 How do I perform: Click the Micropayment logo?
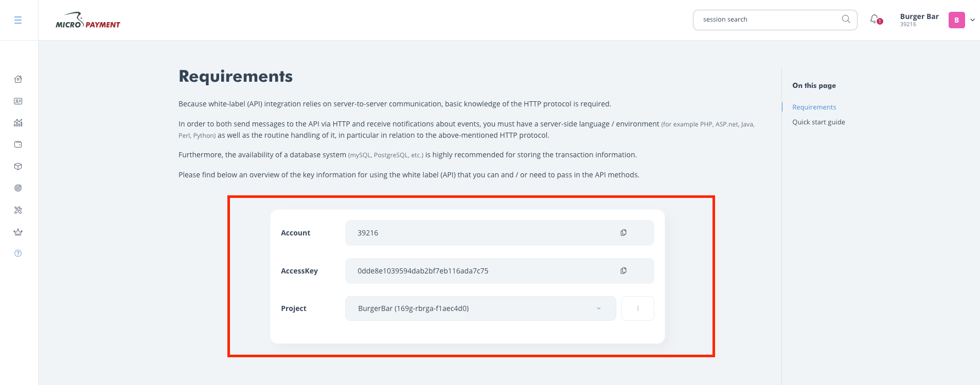(87, 21)
